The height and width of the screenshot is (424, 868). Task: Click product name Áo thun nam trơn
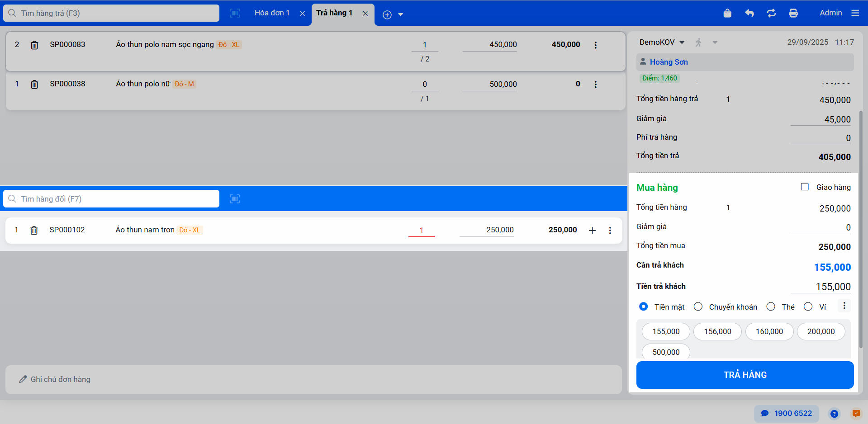(145, 230)
